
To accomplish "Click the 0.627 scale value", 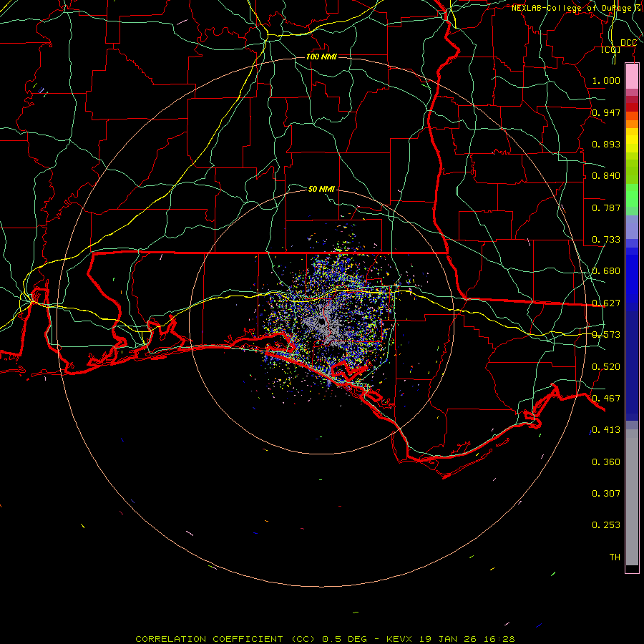I will [x=606, y=303].
